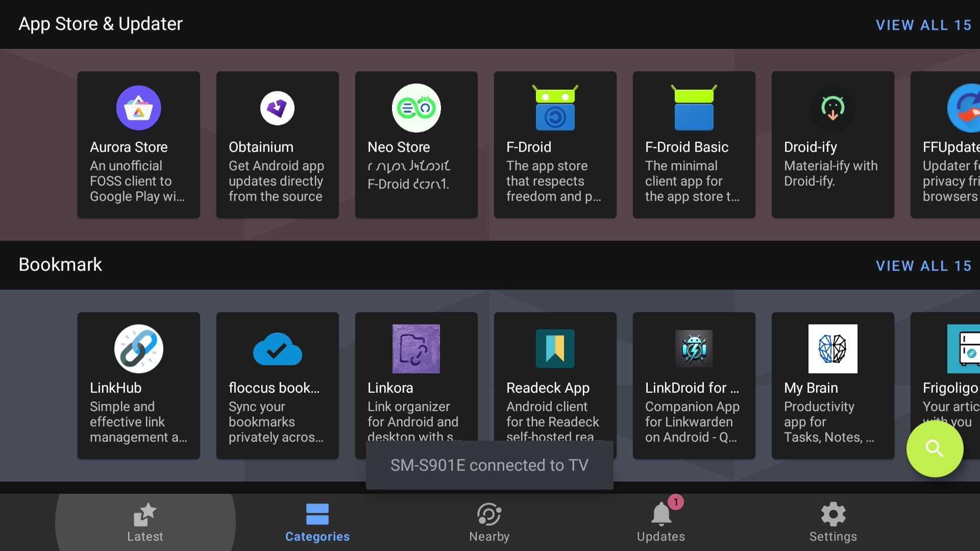The image size is (980, 551).
Task: Click the Readeck App bookmark icon
Action: pyautogui.click(x=555, y=349)
